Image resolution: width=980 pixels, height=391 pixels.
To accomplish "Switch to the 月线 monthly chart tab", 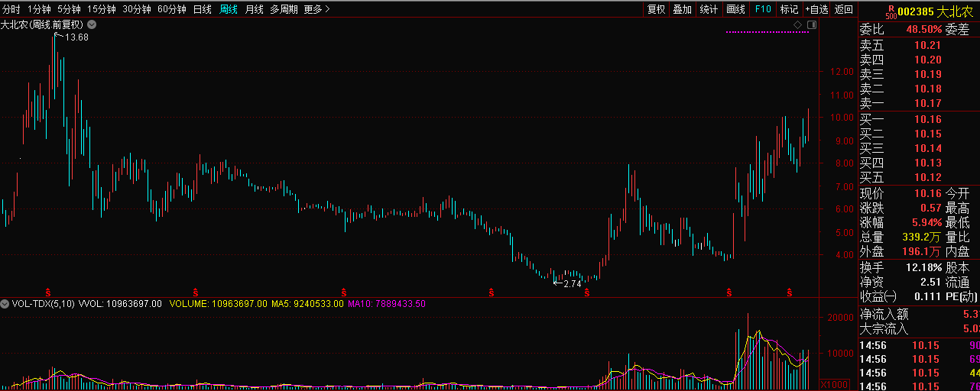I will 255,9.
